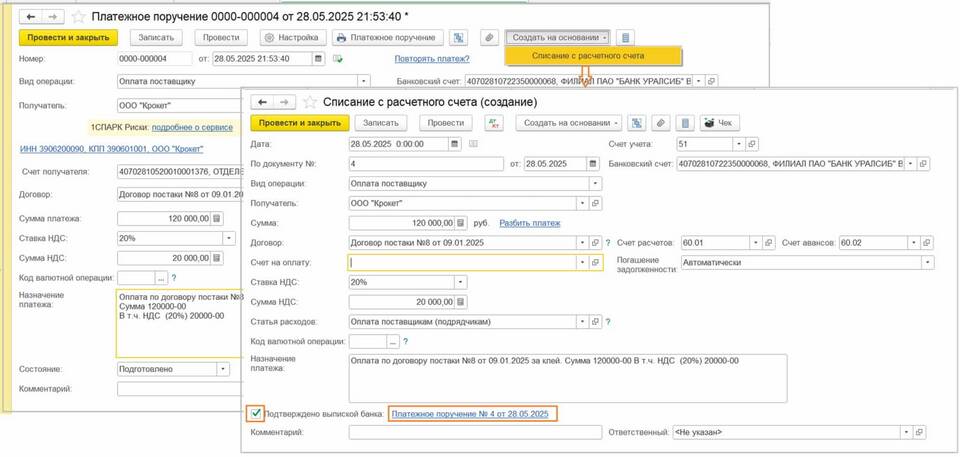This screenshot has height=457, width=960.
Task: Open the Состояние dropdown showing Подготовлено
Action: (223, 369)
